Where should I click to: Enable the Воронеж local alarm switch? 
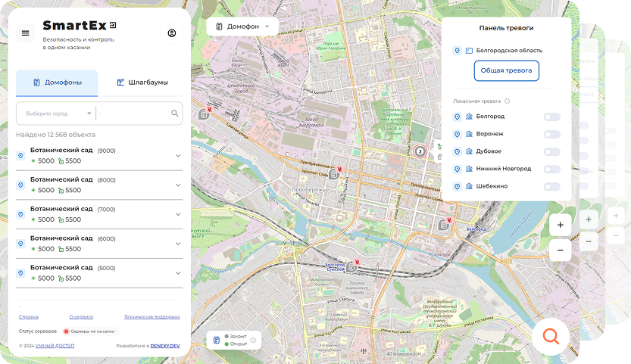click(x=551, y=134)
